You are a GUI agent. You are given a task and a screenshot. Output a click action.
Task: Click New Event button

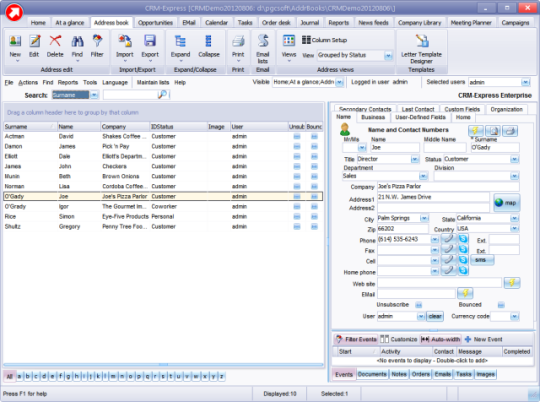(484, 339)
